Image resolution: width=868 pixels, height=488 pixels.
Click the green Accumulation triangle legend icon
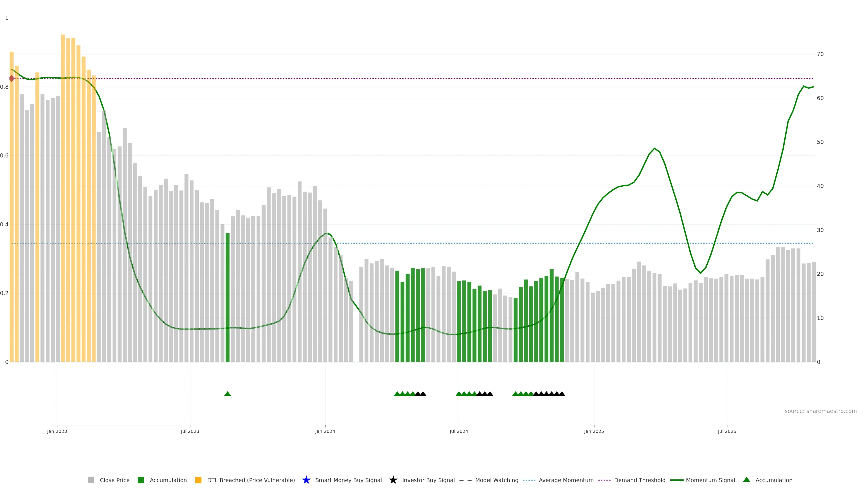point(746,480)
